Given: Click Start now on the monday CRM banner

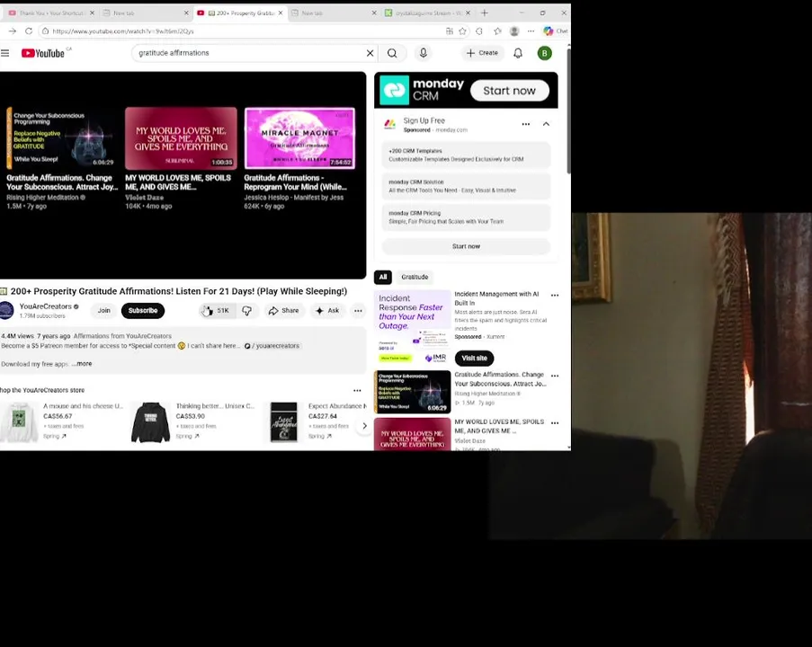Looking at the screenshot, I should click(x=510, y=91).
